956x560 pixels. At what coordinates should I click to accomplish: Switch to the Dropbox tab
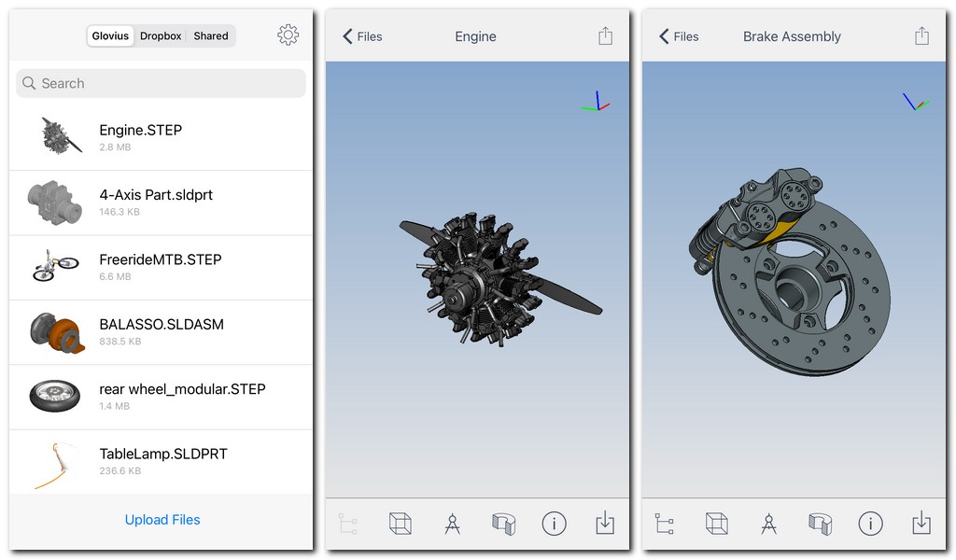(161, 36)
